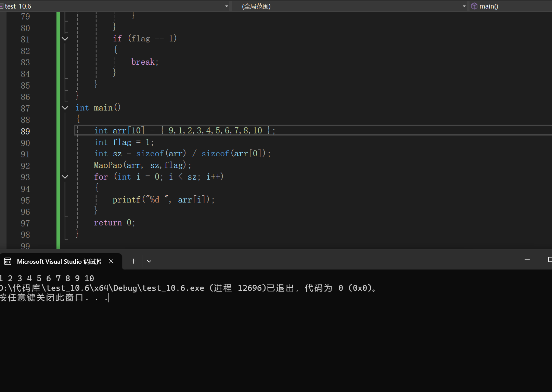Collapse the 'if (flag == 1)' block on line 81
The height and width of the screenshot is (392, 552).
pyautogui.click(x=65, y=39)
